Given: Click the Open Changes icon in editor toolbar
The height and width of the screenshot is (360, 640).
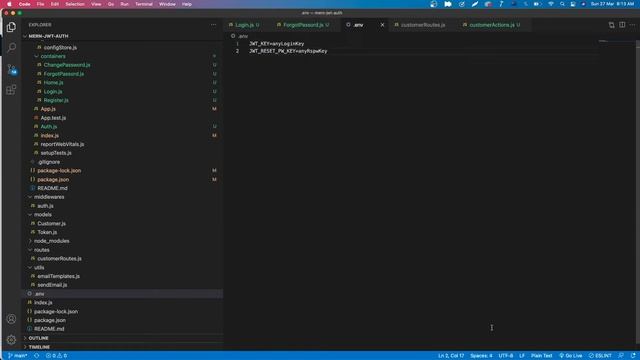Looking at the screenshot, I should pos(611,25).
